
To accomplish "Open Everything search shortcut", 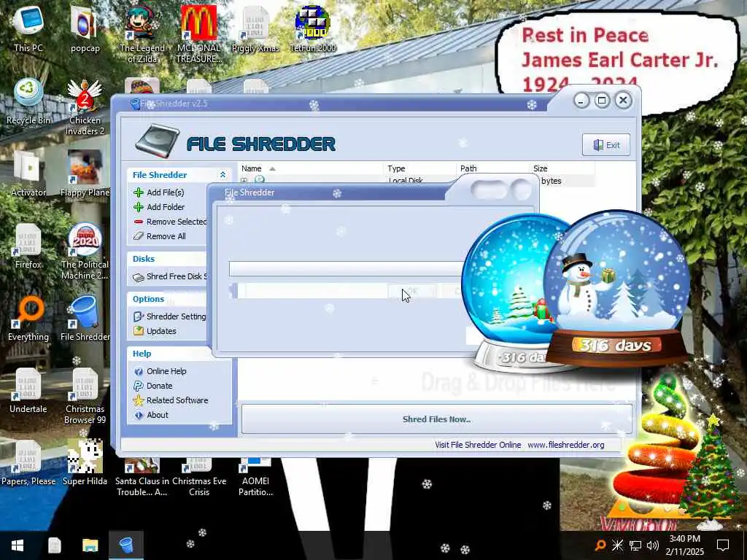I will (x=28, y=318).
